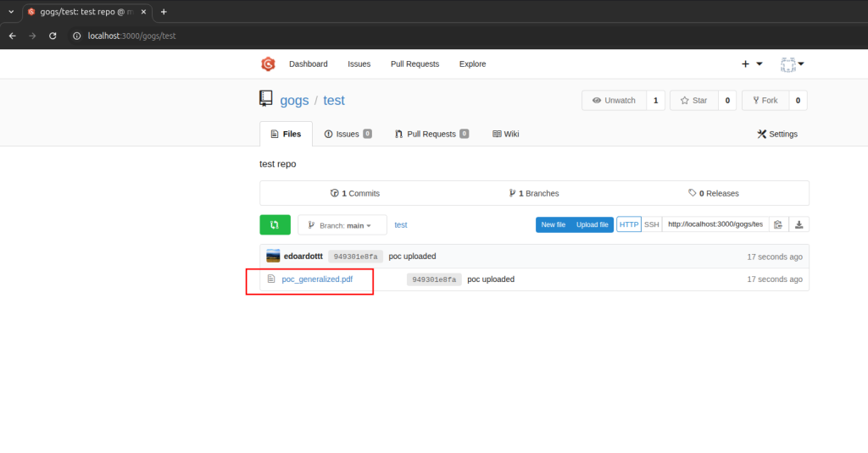
Task: Click the Unwatch button
Action: pyautogui.click(x=614, y=101)
